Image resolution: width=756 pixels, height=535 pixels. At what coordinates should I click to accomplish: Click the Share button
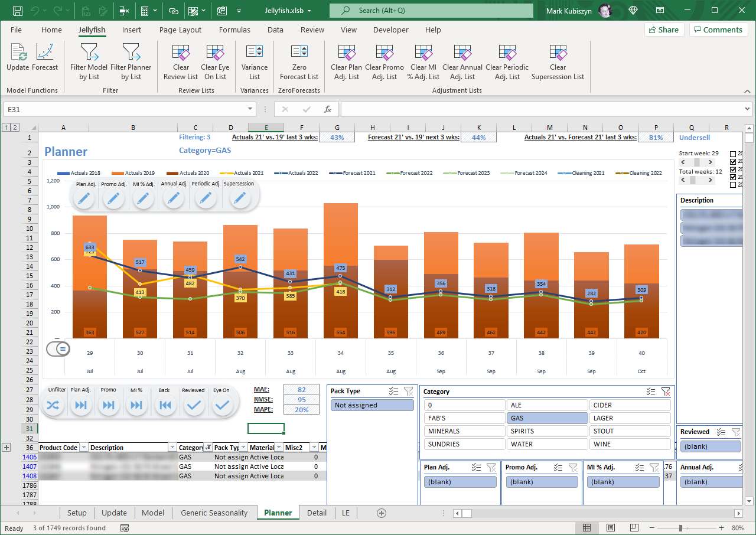point(664,30)
